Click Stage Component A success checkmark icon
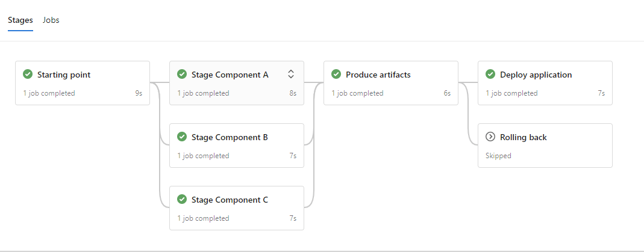This screenshot has height=252, width=644. [x=181, y=75]
